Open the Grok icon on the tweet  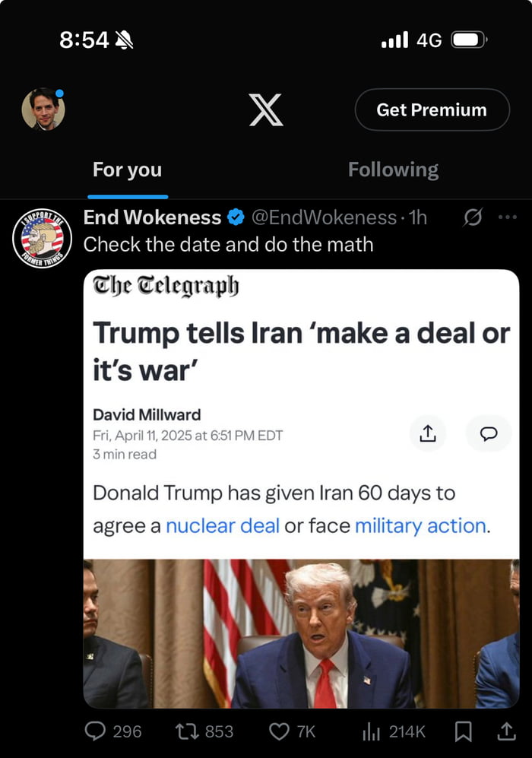[x=472, y=218]
